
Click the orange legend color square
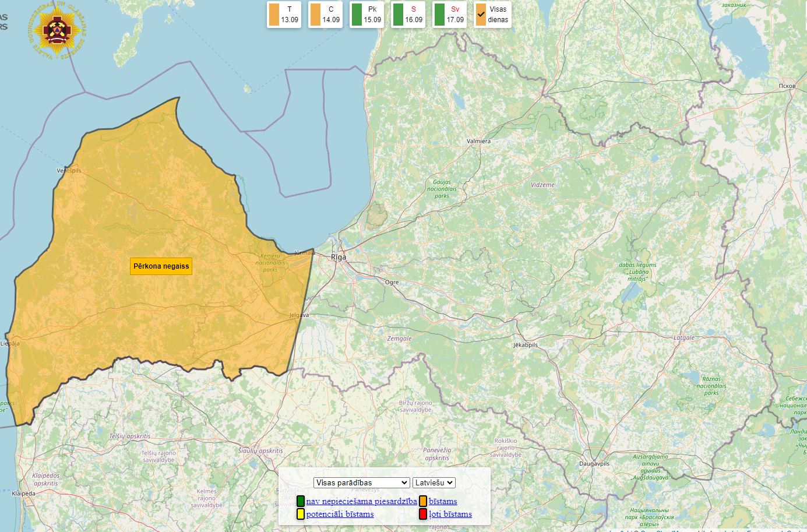[x=423, y=501]
